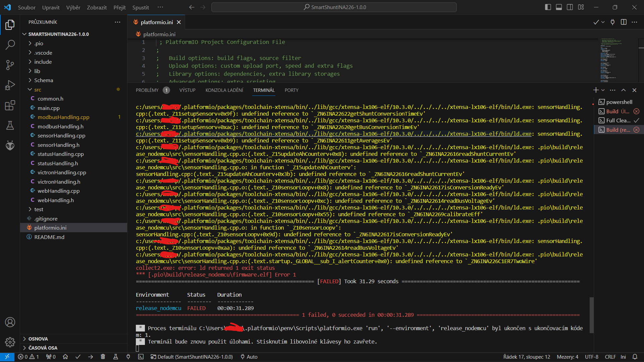Viewport: 644px width, 362px height.
Task: Click PlatformIO Upload arrow in status bar
Action: 91,357
